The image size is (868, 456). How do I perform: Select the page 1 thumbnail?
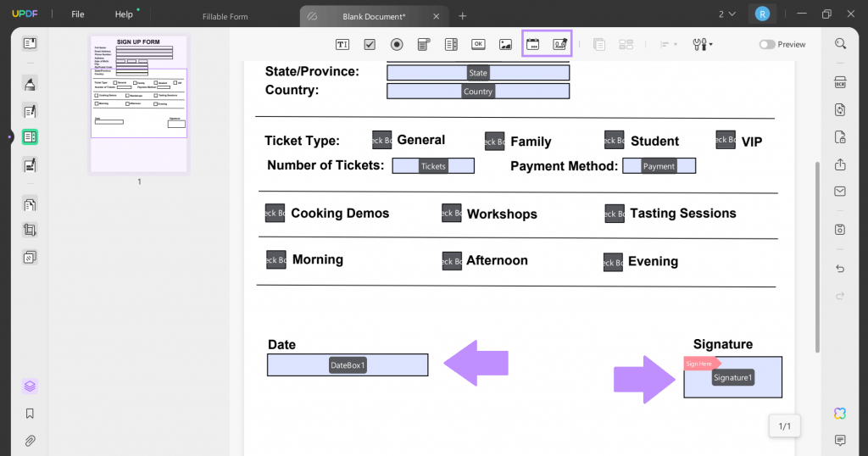point(139,104)
